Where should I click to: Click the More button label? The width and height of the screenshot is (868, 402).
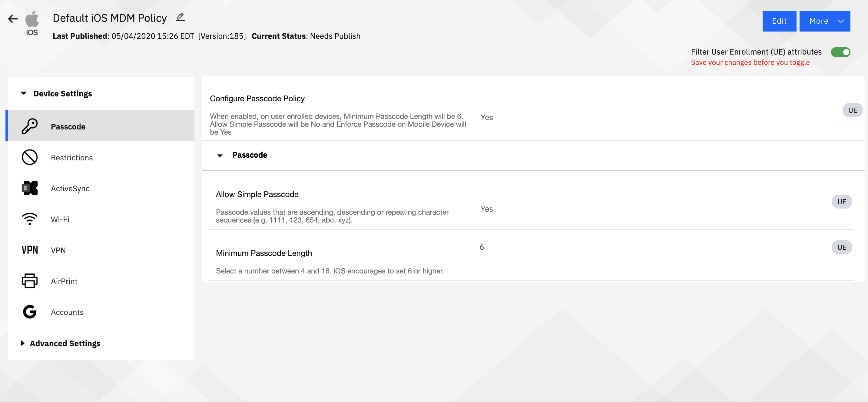pos(819,21)
